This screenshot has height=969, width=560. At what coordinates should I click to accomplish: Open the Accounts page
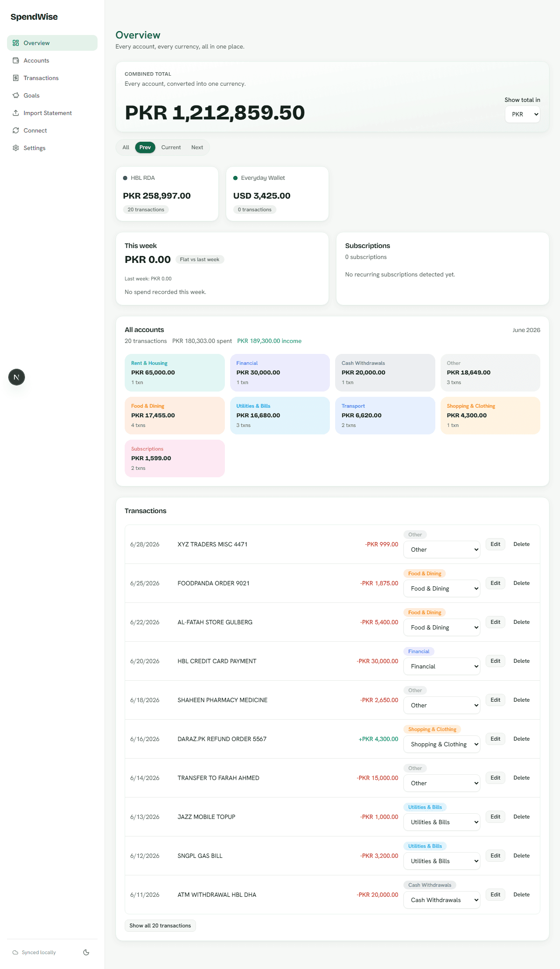(x=52, y=60)
